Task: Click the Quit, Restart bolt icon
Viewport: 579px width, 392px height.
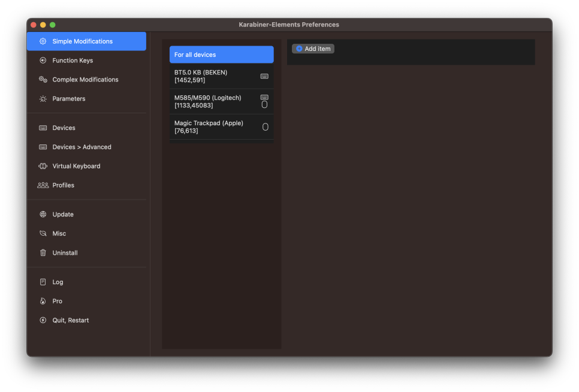Action: click(x=43, y=320)
